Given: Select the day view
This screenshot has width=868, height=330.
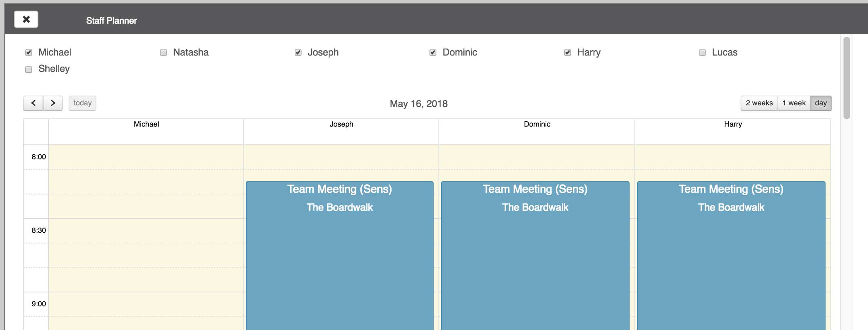Looking at the screenshot, I should (x=821, y=103).
